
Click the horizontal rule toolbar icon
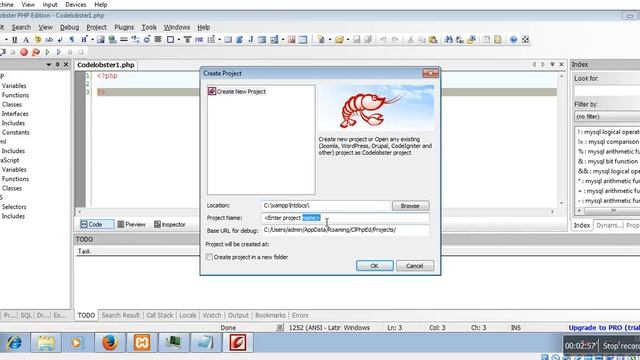[124, 40]
